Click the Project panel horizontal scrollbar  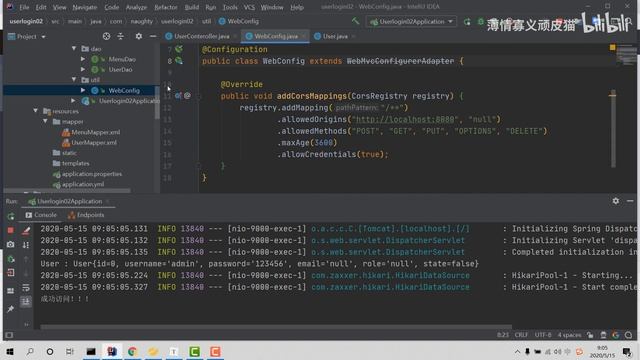(67, 190)
